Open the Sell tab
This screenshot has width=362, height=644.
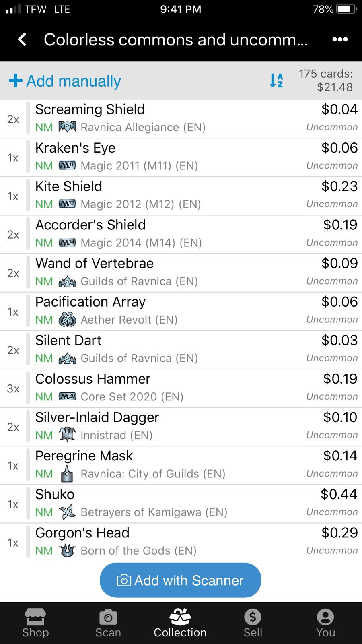pos(253,623)
